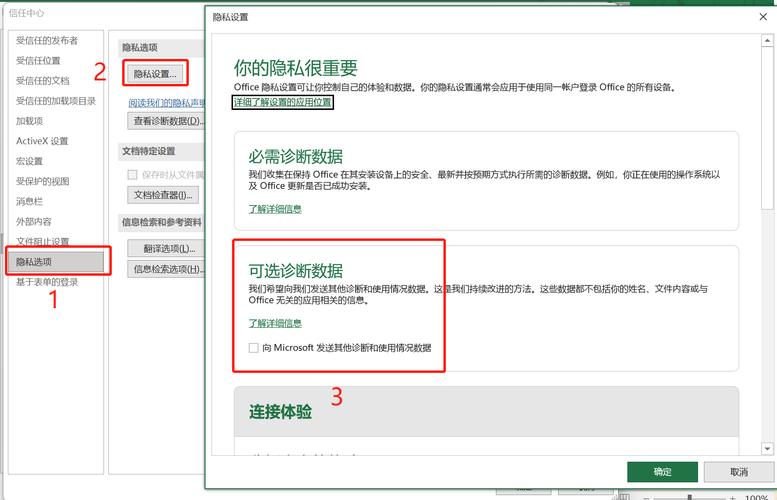Screen dimensions: 777x500
Task: Select 受信任的文档 category
Action: coord(43,81)
